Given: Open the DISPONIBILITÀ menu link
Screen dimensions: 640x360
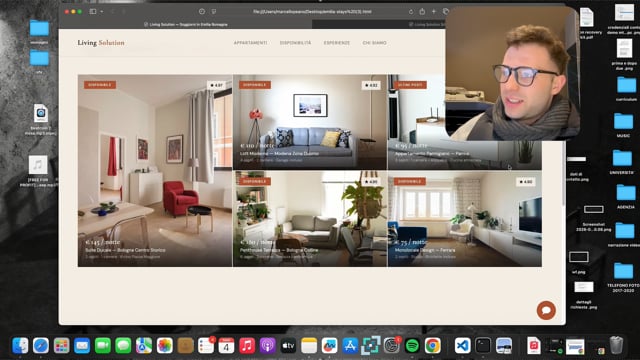Looking at the screenshot, I should [x=296, y=43].
